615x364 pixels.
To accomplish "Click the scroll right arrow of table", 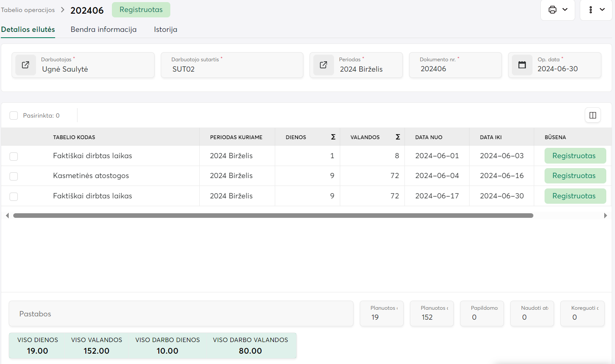I will 605,216.
